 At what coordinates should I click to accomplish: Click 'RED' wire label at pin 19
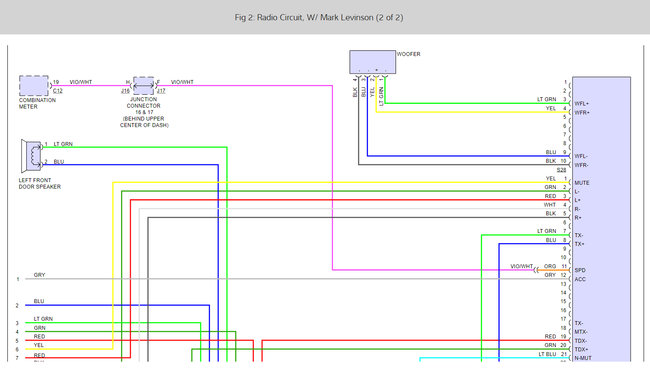coord(550,336)
